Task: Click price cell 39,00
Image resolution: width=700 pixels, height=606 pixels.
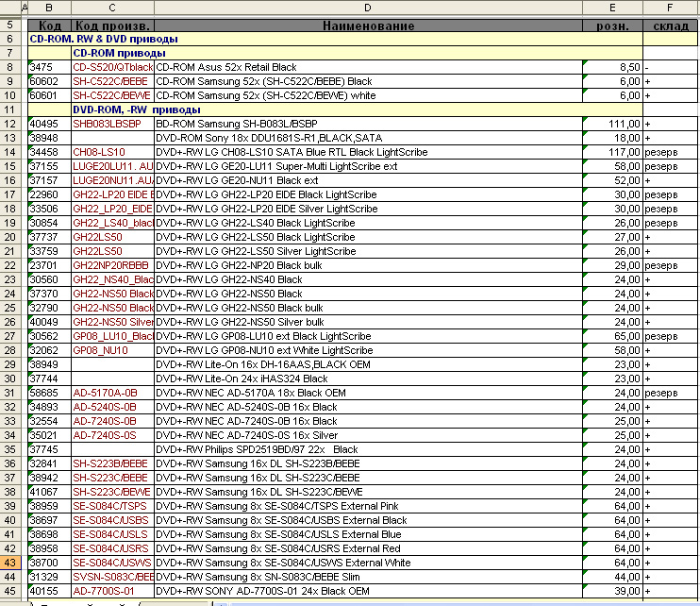Action: tap(613, 591)
